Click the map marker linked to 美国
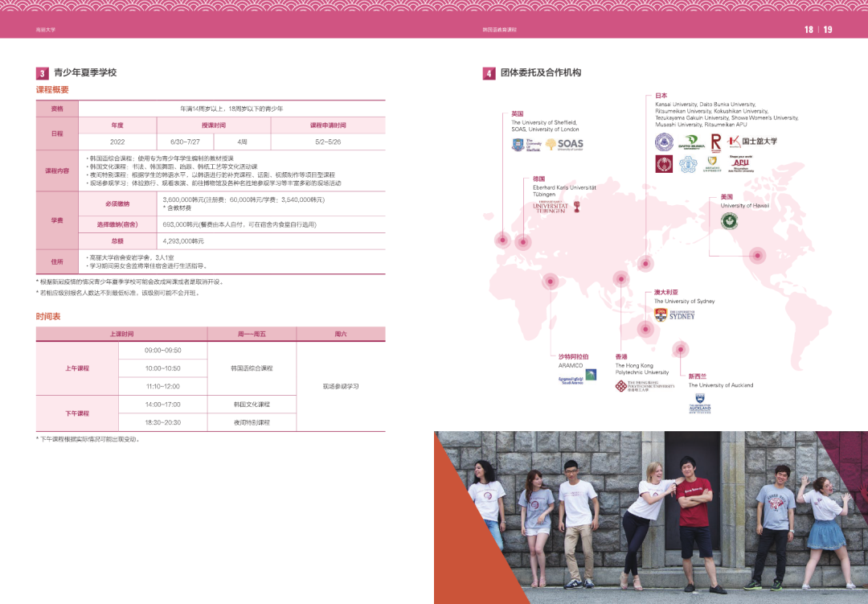This screenshot has height=604, width=868. coord(757,255)
